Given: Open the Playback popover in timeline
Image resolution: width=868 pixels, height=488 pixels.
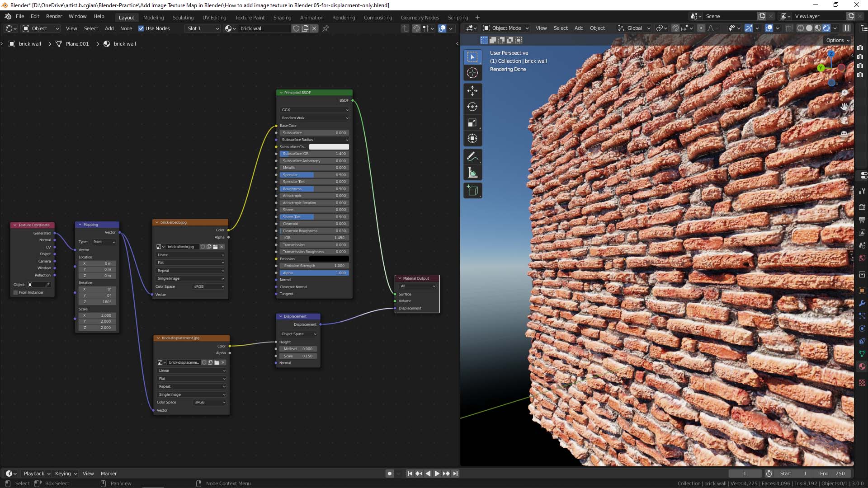Looking at the screenshot, I should 37,474.
